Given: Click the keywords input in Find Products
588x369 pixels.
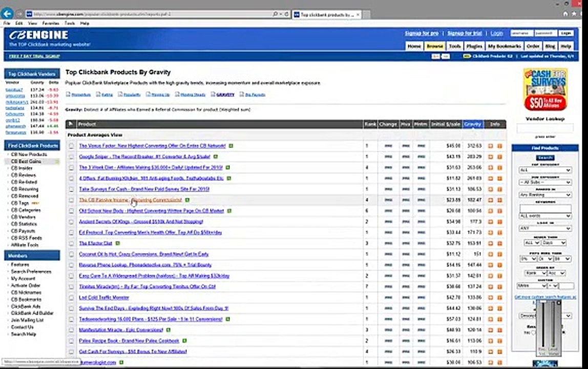Looking at the screenshot, I should tap(545, 209).
